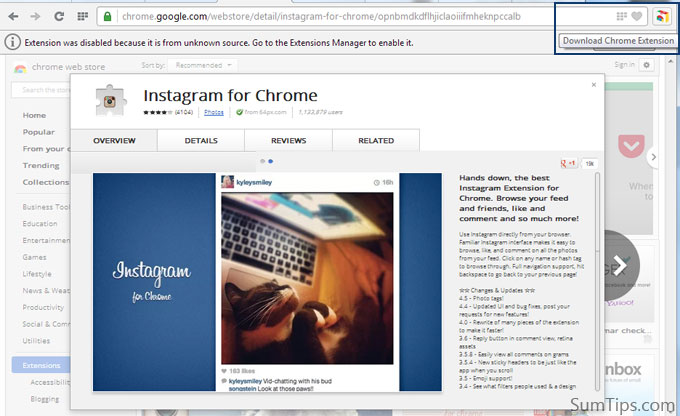Viewport: 680px width, 416px height.
Task: Open Popular in the store sidebar
Action: point(39,132)
